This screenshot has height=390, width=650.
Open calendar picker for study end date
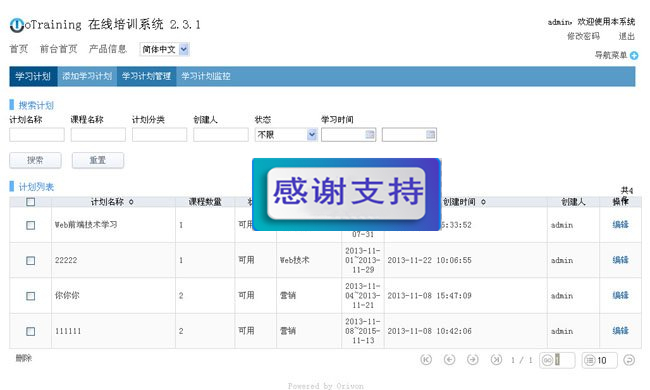430,134
